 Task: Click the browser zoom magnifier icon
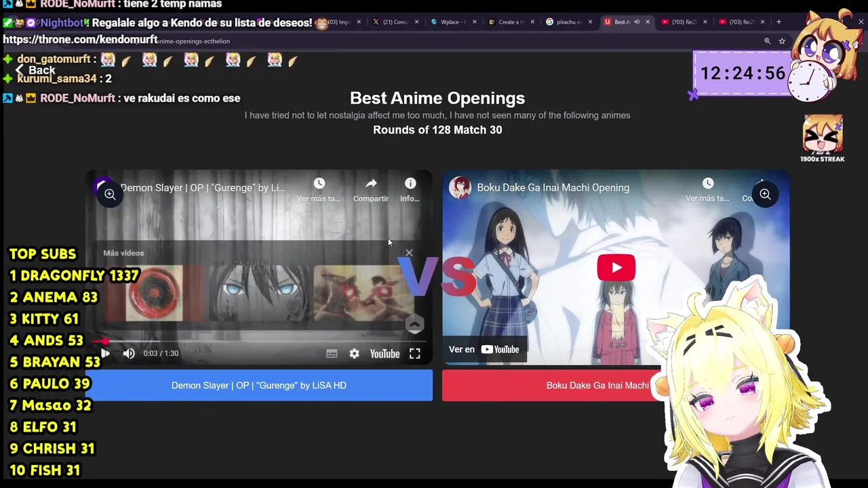pyautogui.click(x=767, y=41)
